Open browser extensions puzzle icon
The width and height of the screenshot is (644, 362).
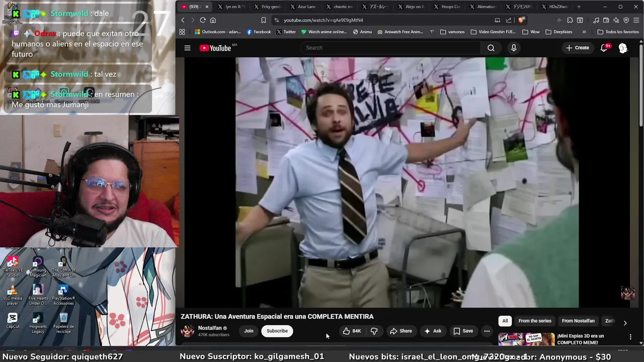click(x=570, y=20)
